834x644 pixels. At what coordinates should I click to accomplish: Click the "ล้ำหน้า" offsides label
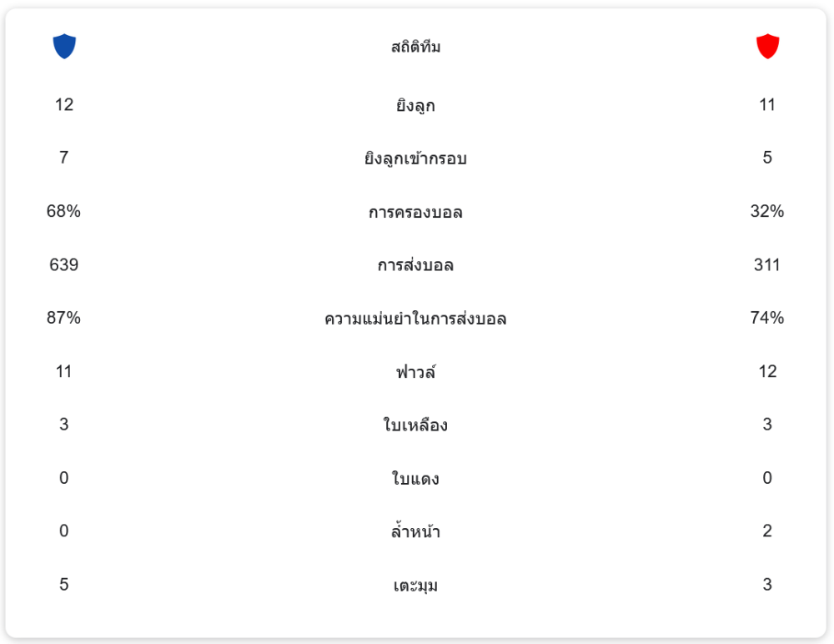[x=415, y=531]
